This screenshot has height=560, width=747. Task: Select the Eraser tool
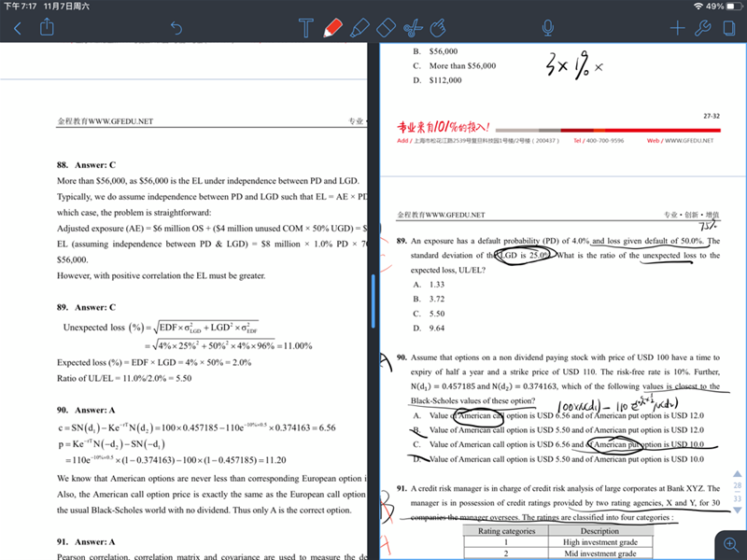[x=386, y=28]
